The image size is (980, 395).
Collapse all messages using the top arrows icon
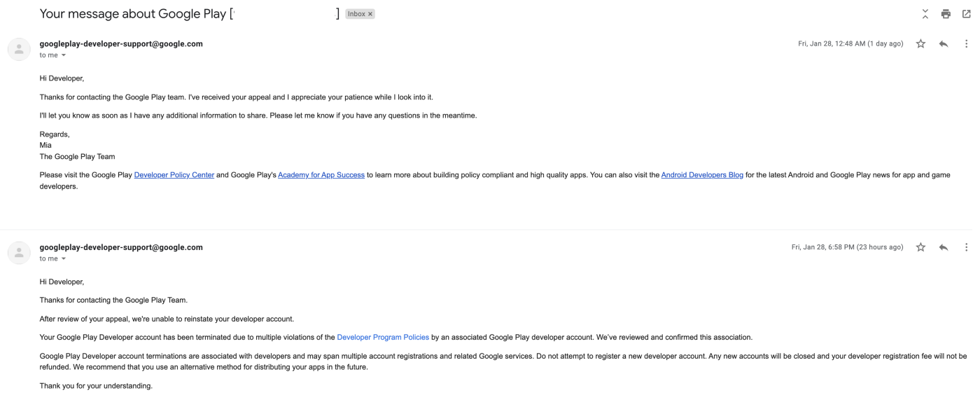(925, 14)
